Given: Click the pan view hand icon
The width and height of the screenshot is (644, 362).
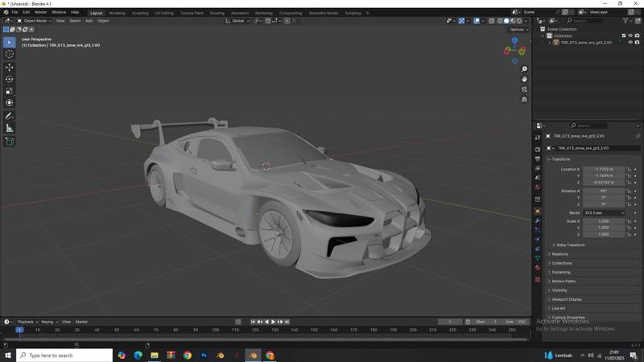Looking at the screenshot, I should (524, 79).
